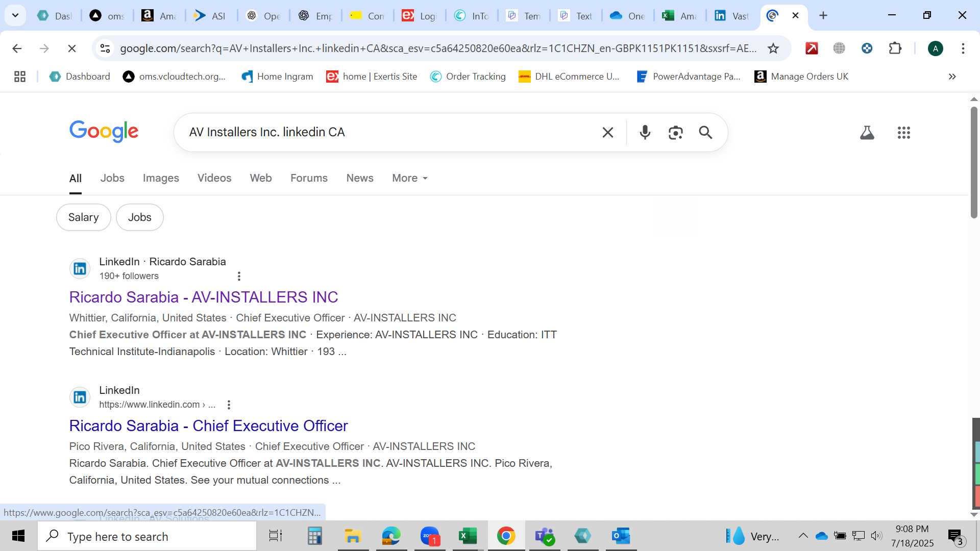Open the globe extension icon

pos(839,48)
